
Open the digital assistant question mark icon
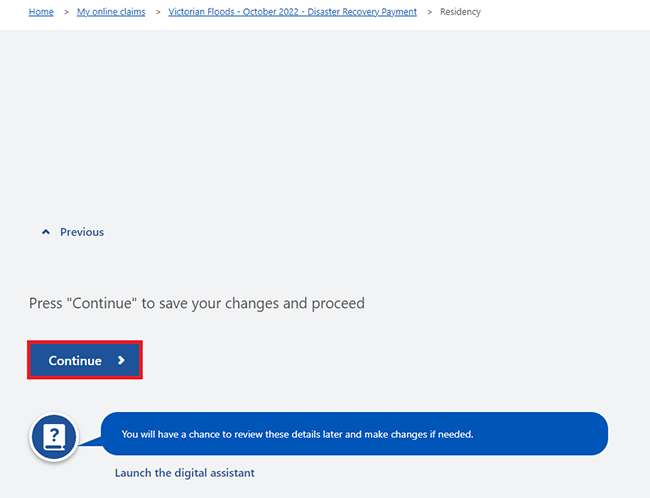click(x=54, y=437)
